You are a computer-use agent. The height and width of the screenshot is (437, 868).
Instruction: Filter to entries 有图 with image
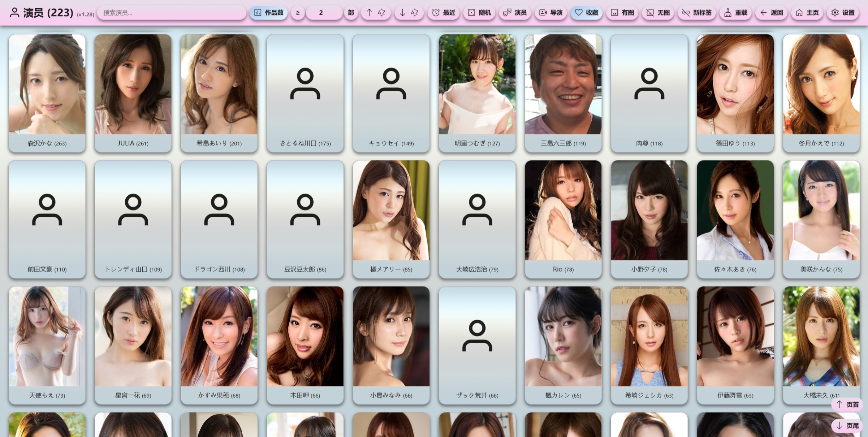[x=622, y=13]
